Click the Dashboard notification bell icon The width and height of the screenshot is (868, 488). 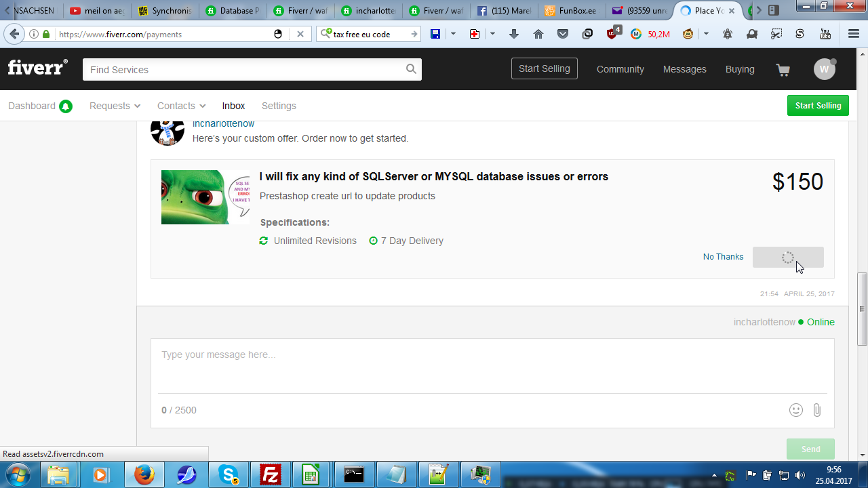[66, 106]
